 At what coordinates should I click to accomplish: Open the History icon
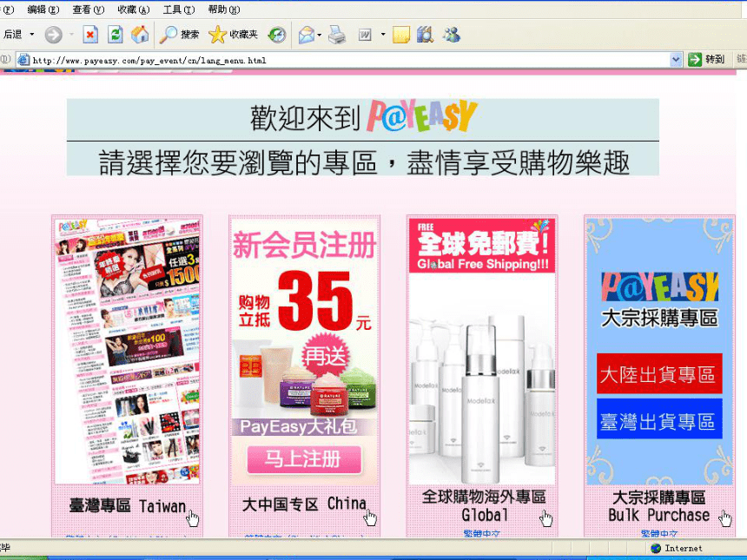click(277, 35)
